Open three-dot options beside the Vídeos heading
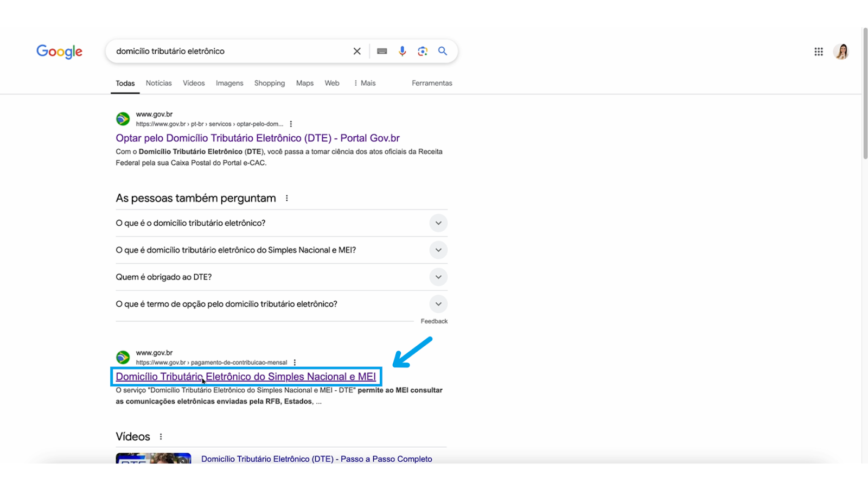Screen dimensions: 868x489 (x=161, y=436)
